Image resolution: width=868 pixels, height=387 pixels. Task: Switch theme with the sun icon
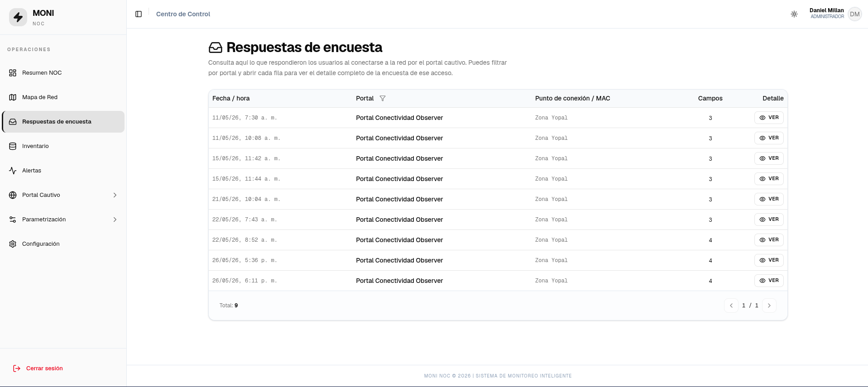[x=794, y=14]
